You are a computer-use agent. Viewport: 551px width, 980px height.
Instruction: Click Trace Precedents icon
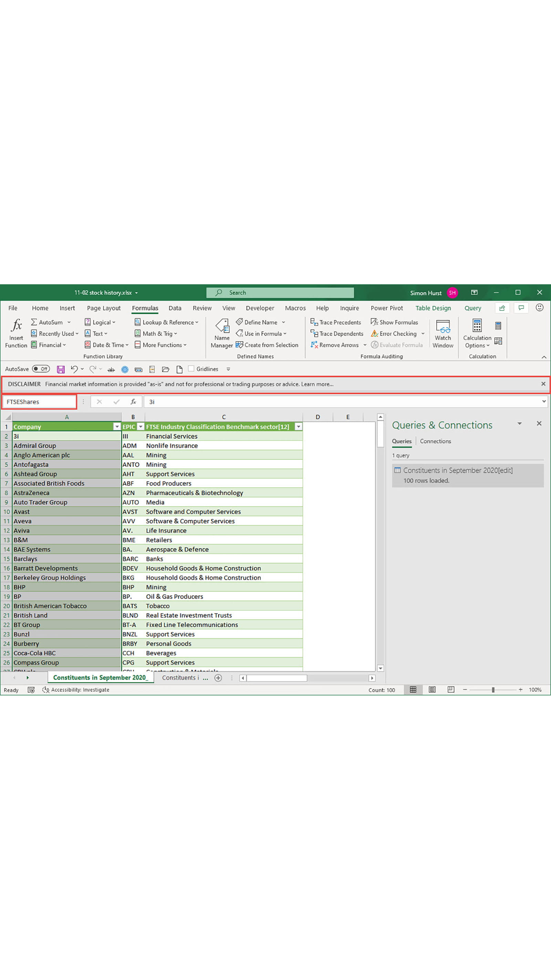pyautogui.click(x=314, y=322)
